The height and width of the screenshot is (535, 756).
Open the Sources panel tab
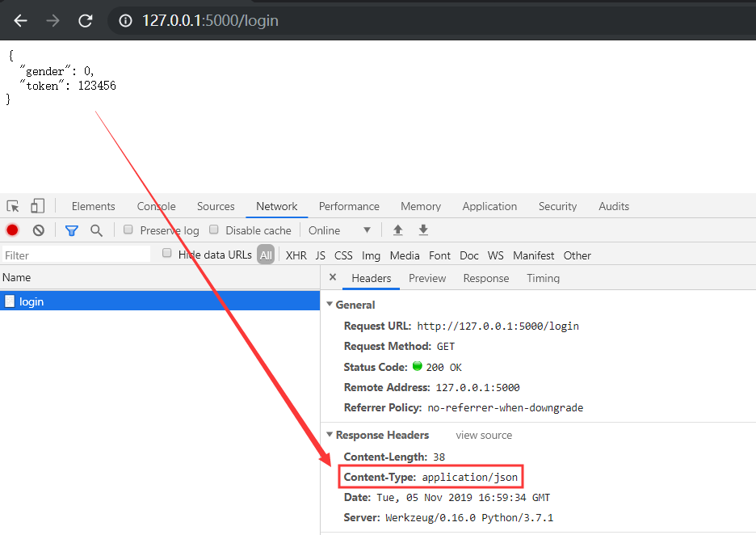216,206
